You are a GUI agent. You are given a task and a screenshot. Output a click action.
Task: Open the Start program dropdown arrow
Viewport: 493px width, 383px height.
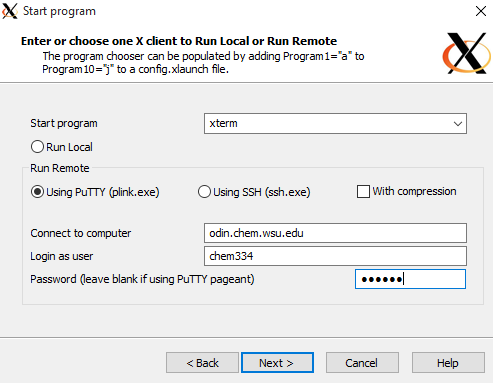tap(458, 124)
